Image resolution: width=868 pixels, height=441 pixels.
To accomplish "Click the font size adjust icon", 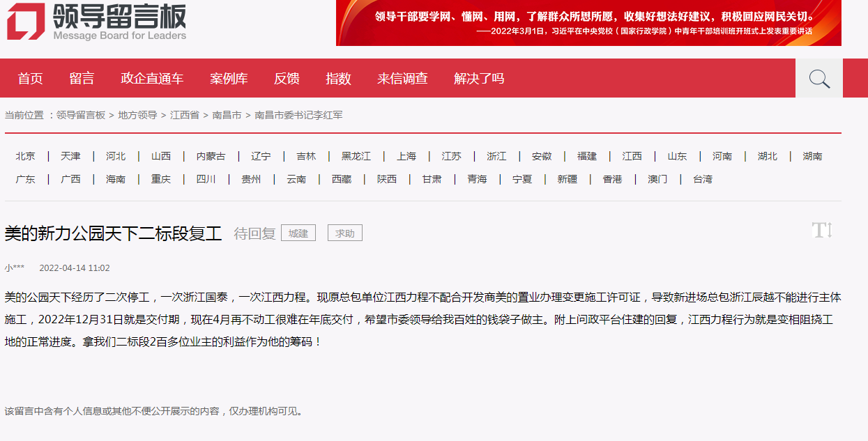I will 822,231.
